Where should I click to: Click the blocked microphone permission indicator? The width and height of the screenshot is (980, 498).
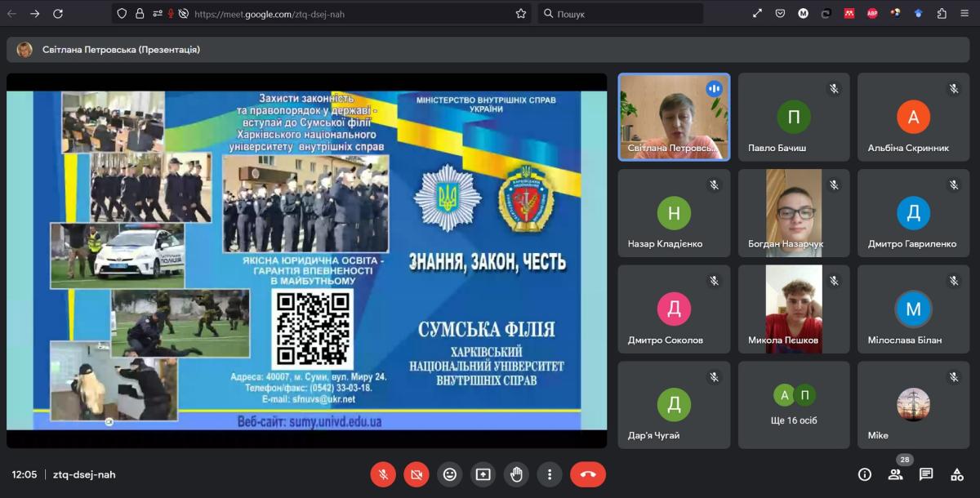click(x=171, y=13)
